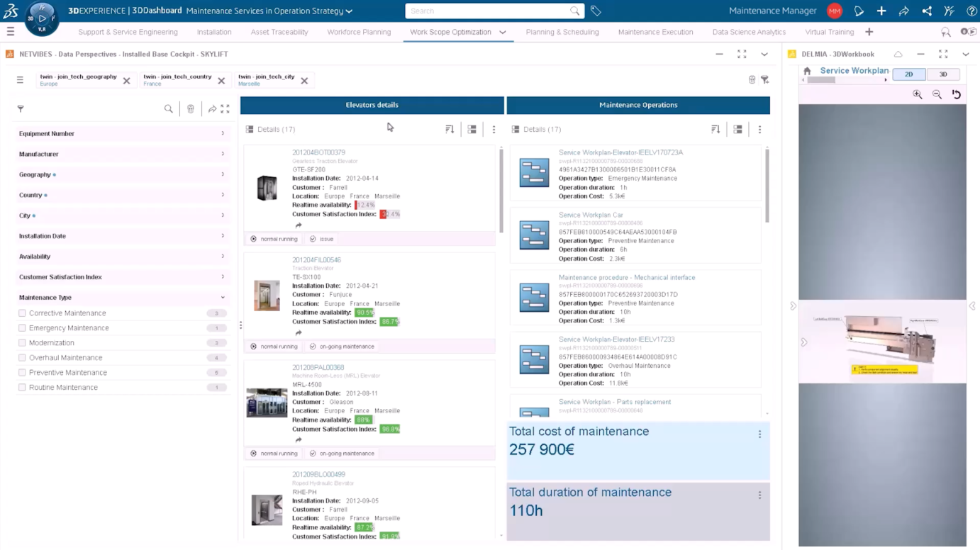The width and height of the screenshot is (980, 550).
Task: Click the zoom in icon in 3DWorkbook
Action: tap(918, 94)
